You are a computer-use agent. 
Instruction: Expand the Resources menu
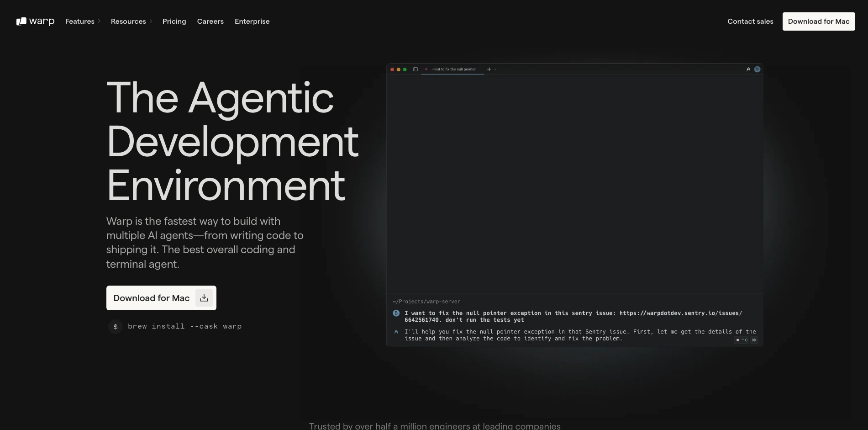coord(132,21)
